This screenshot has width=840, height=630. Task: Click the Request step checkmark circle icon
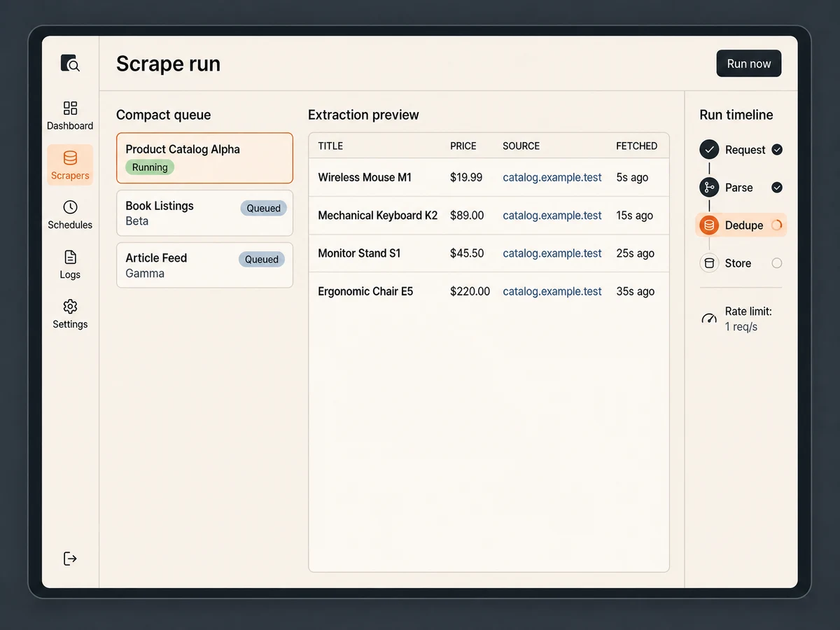click(709, 150)
